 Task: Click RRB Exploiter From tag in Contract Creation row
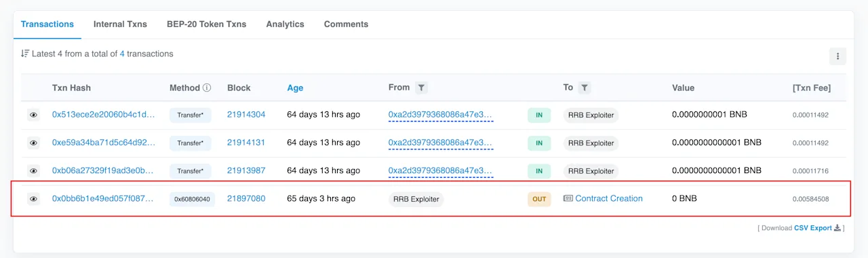[x=416, y=199]
